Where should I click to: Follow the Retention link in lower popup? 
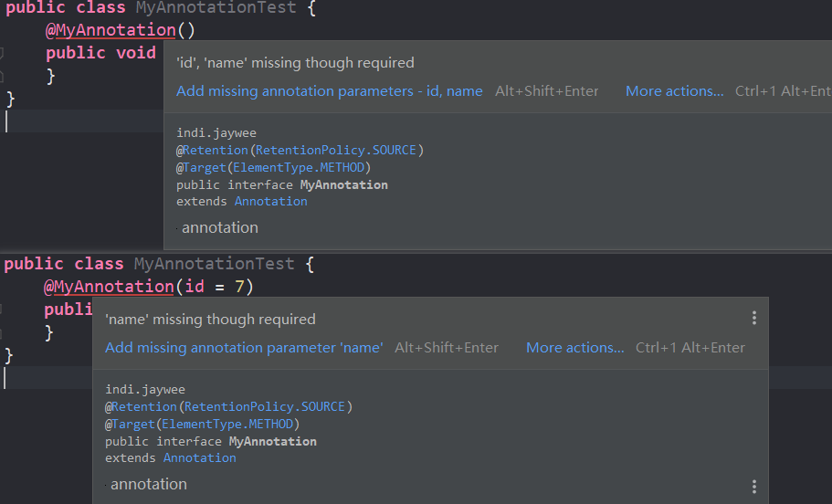tap(144, 406)
